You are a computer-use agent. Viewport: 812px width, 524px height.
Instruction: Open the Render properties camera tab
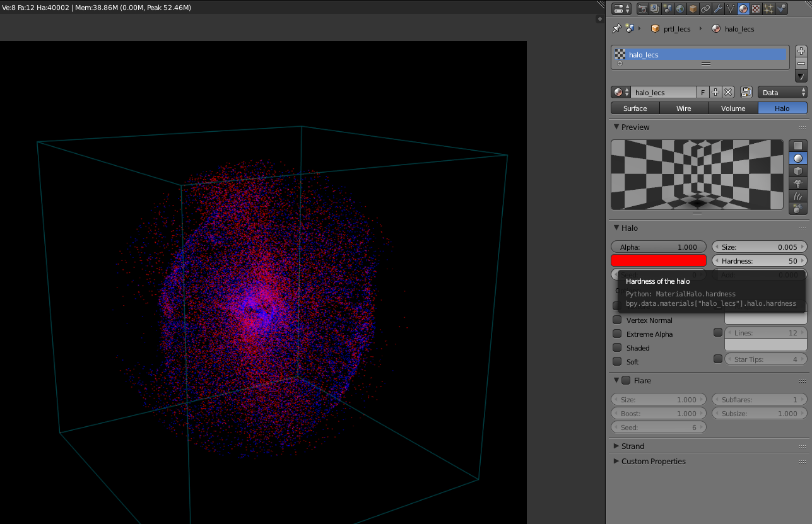click(x=642, y=9)
